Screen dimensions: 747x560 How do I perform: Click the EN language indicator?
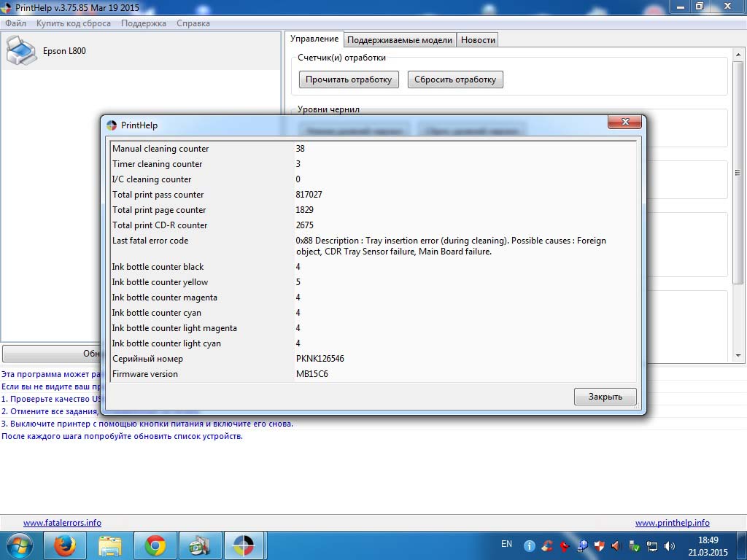[x=507, y=544]
